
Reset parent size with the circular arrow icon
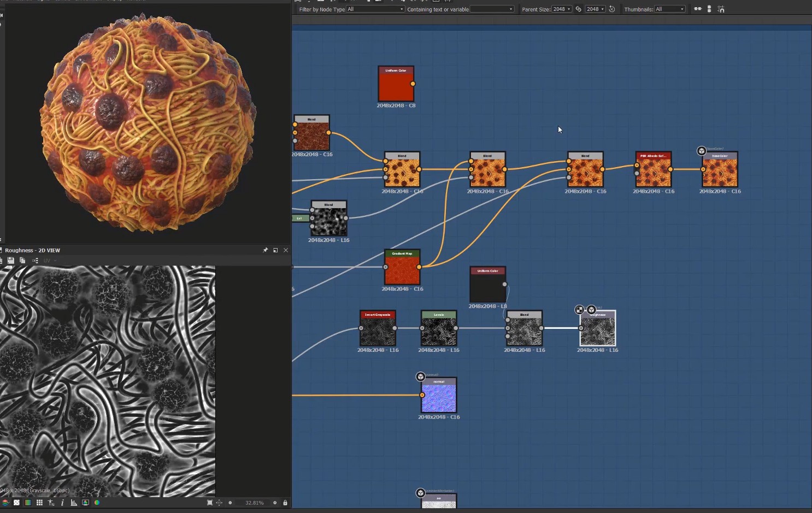tap(612, 9)
